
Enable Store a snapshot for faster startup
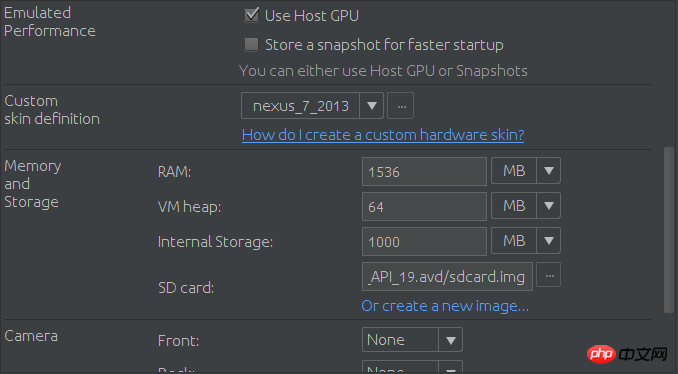click(x=251, y=44)
